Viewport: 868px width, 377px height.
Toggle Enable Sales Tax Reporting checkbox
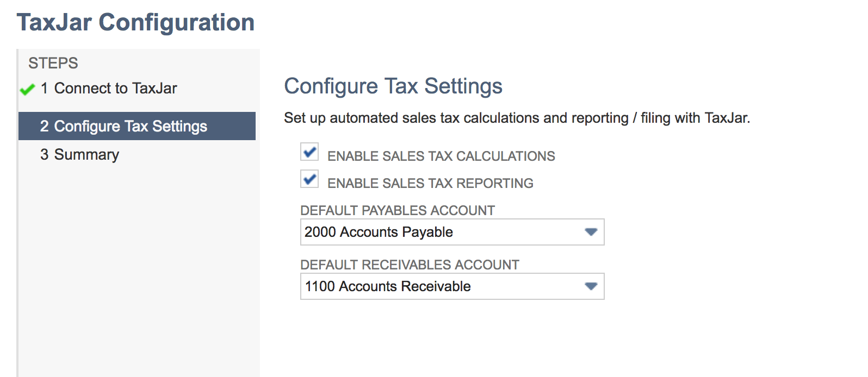(310, 179)
